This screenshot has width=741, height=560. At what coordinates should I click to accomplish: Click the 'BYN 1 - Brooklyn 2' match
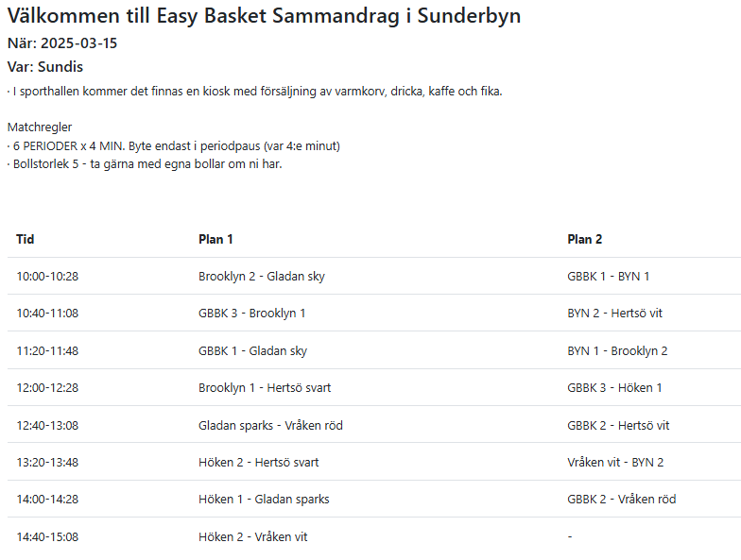coord(617,351)
